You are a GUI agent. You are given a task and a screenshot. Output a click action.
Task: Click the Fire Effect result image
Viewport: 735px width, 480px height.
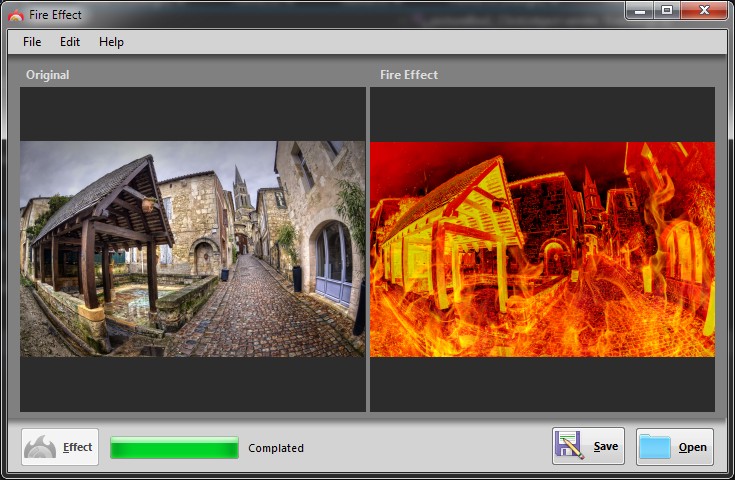(x=542, y=249)
